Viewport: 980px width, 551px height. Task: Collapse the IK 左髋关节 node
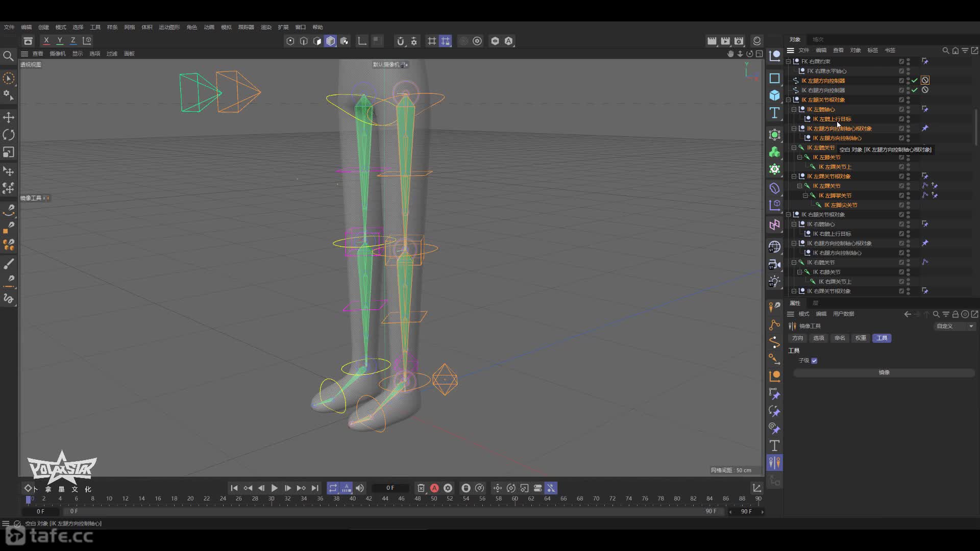[x=794, y=147]
